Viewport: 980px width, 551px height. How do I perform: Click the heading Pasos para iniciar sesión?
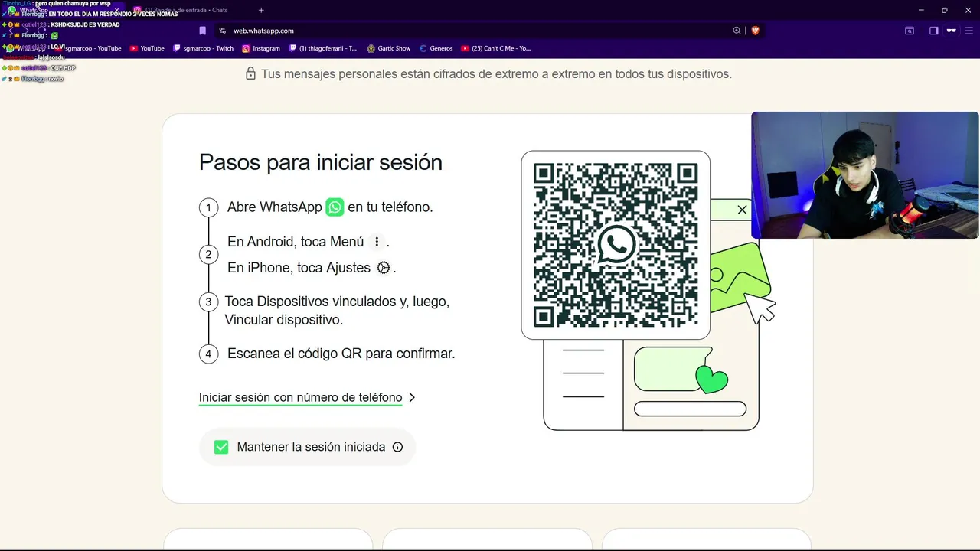pyautogui.click(x=321, y=162)
